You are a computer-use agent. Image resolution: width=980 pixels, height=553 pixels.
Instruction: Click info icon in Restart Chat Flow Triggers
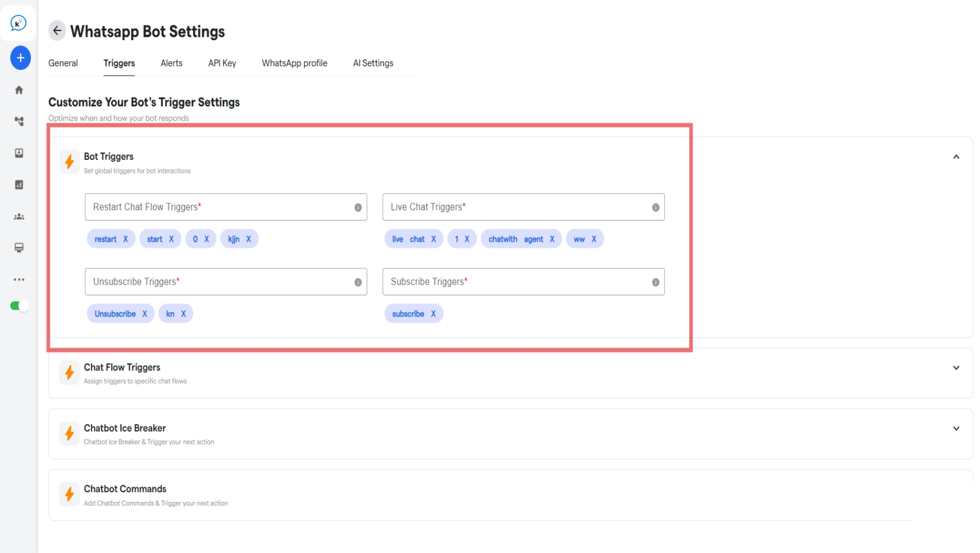[358, 208]
